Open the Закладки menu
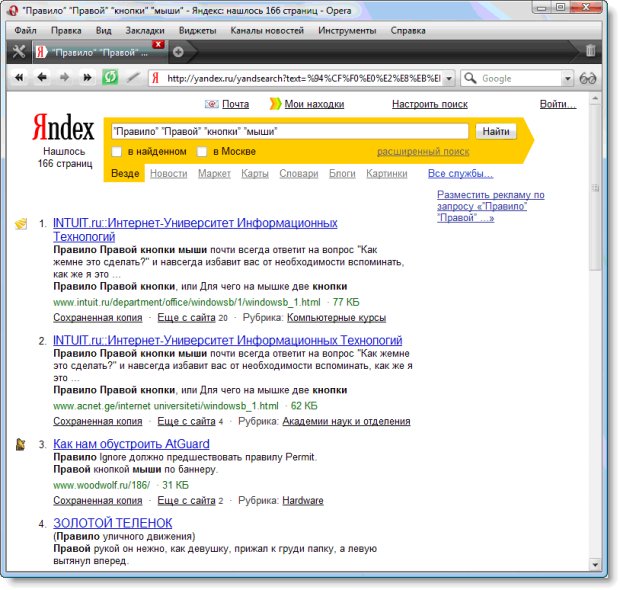The width and height of the screenshot is (620, 590). (x=145, y=31)
